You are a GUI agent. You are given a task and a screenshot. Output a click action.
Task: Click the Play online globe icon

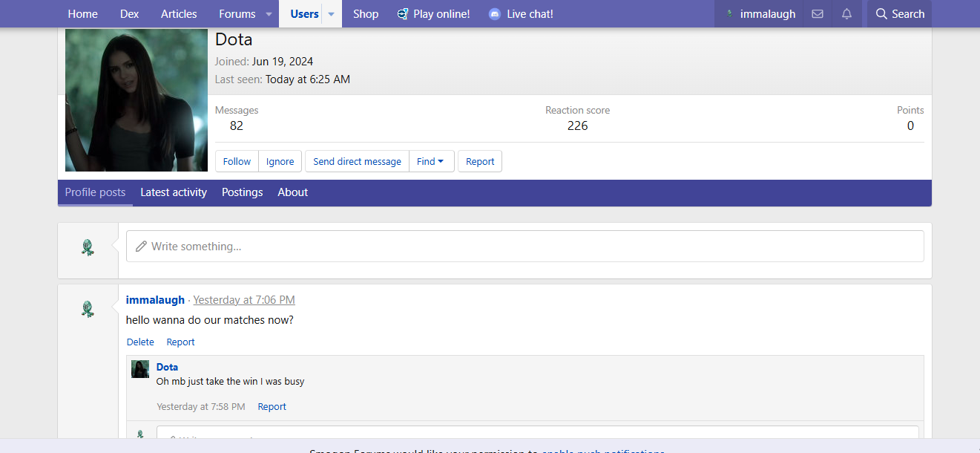click(403, 14)
